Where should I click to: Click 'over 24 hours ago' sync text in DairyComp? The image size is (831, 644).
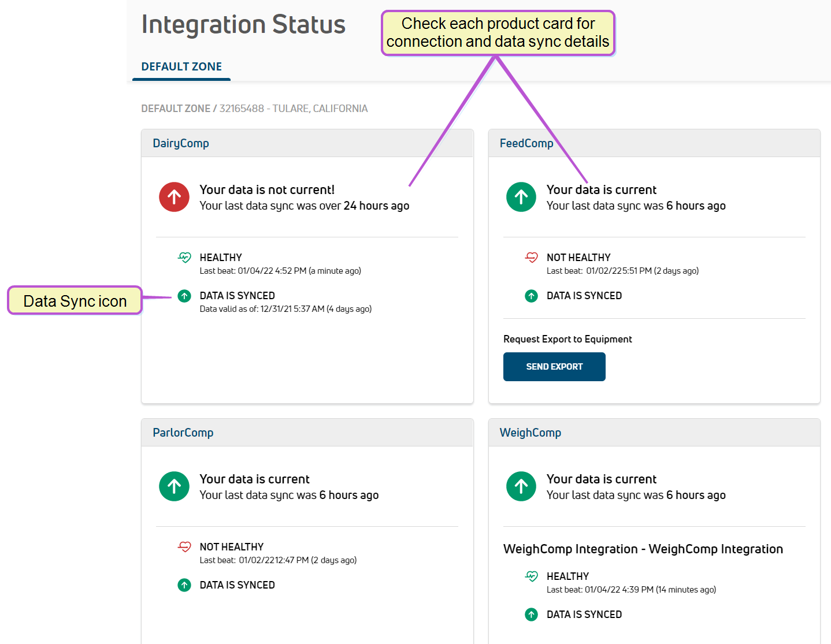(x=364, y=206)
